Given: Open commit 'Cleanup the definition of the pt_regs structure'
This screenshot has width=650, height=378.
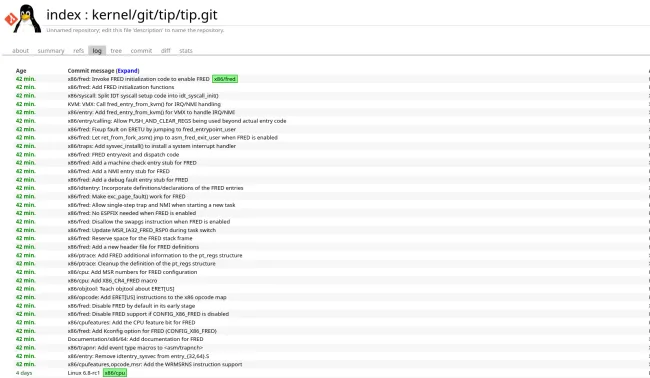Looking at the screenshot, I should coord(141,264).
